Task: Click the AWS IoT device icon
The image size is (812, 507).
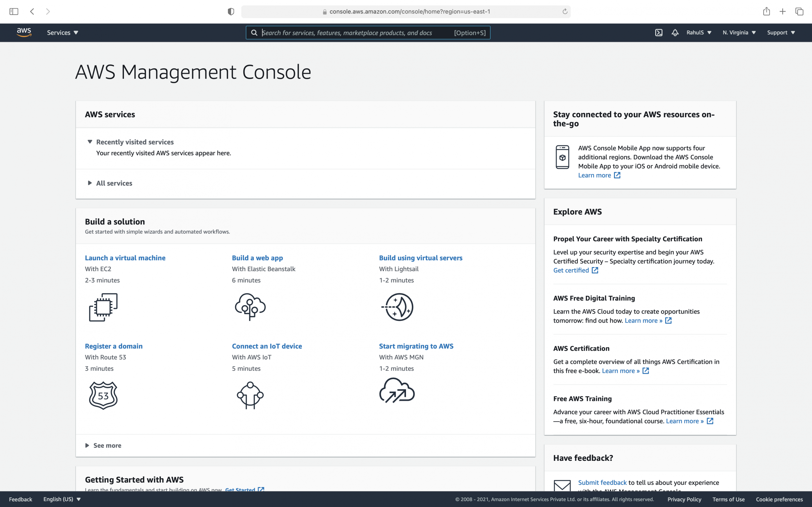Action: (250, 395)
